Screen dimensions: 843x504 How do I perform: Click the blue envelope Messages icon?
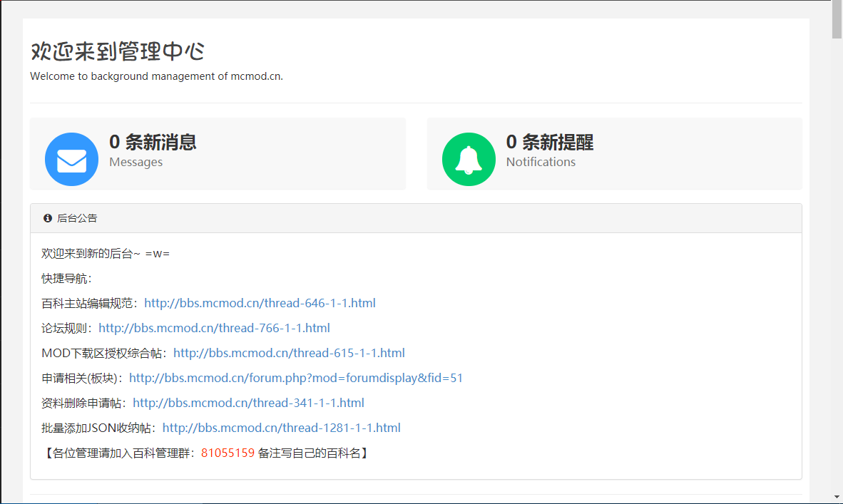point(71,159)
